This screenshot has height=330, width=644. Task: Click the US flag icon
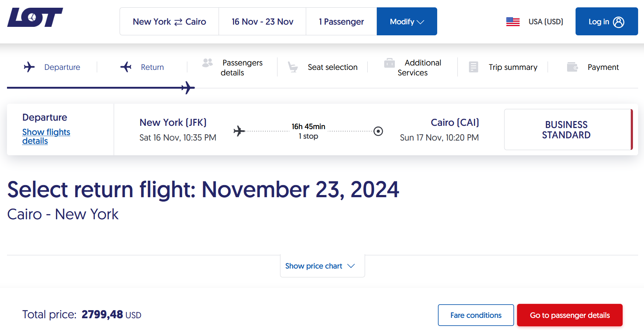tap(513, 22)
